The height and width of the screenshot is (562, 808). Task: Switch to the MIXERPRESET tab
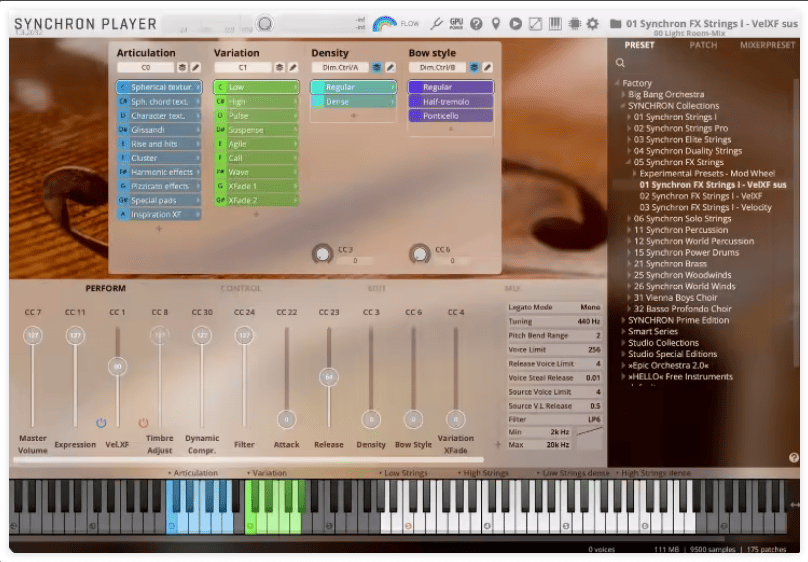click(x=767, y=45)
